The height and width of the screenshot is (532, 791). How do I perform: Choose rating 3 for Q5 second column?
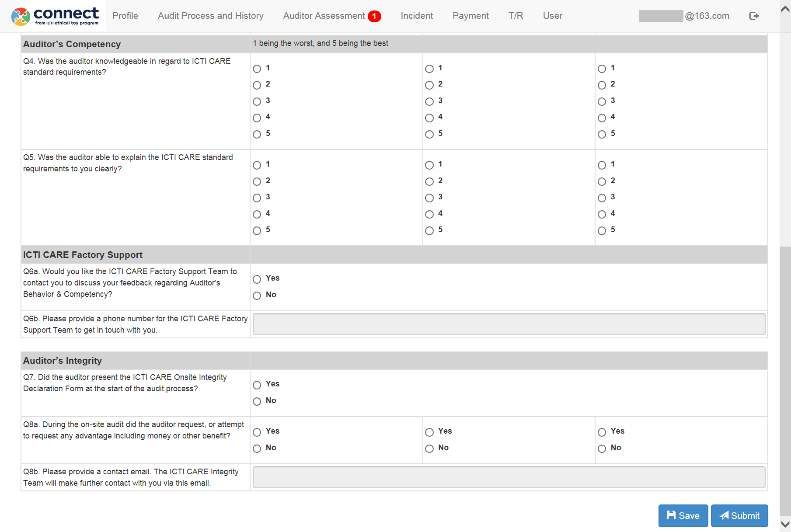[429, 198]
